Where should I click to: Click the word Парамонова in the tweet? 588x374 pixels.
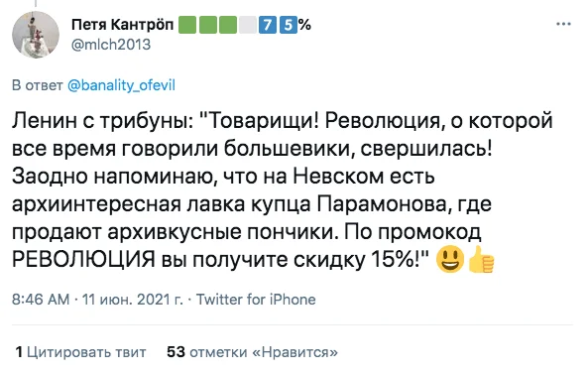click(x=384, y=204)
